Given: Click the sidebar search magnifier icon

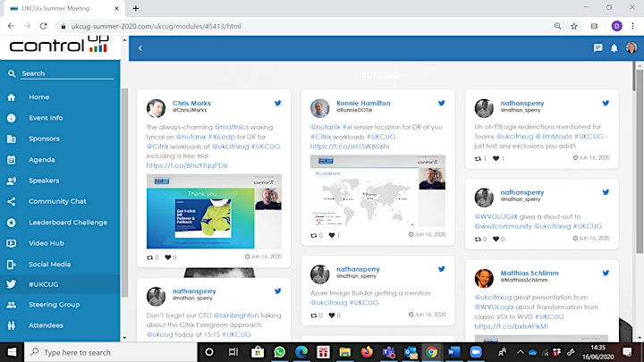Looking at the screenshot, I should (x=12, y=73).
